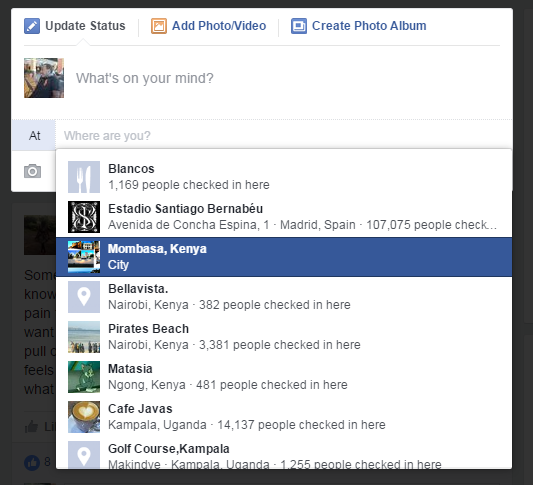Click the Bellavista location pin icon
The image size is (533, 485).
(84, 297)
